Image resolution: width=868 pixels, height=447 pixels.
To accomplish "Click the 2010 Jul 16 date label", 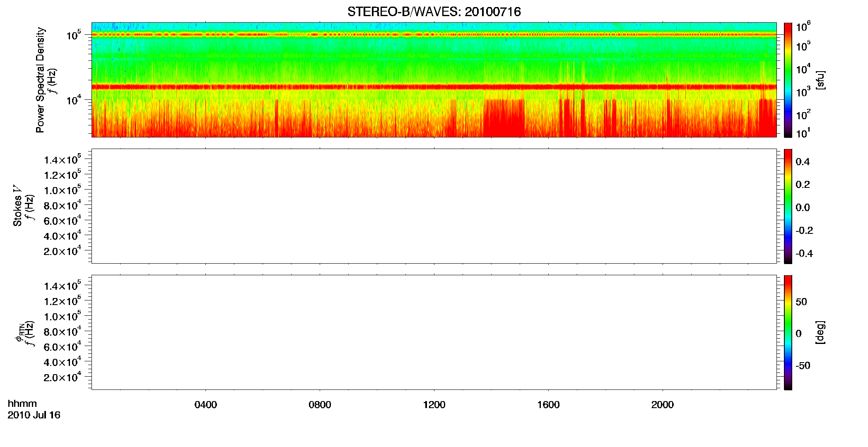I will 34,415.
